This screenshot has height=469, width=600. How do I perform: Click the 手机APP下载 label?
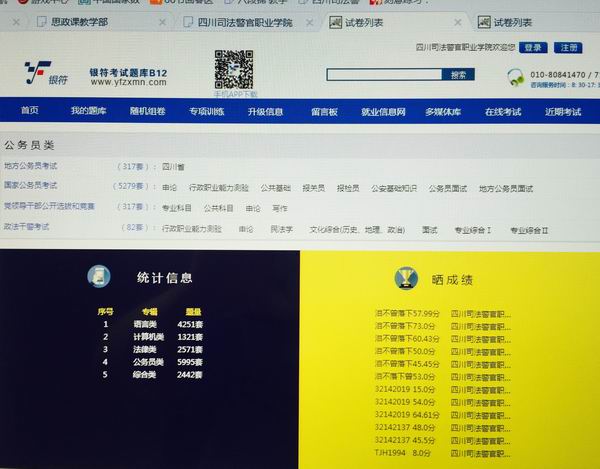pos(235,94)
